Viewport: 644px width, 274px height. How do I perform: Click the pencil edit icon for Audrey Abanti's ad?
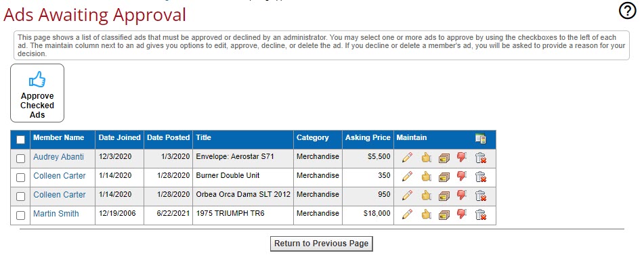pyautogui.click(x=407, y=158)
